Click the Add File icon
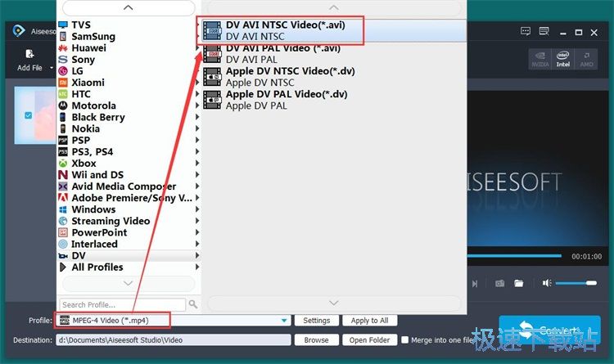The image size is (614, 364). [x=29, y=54]
